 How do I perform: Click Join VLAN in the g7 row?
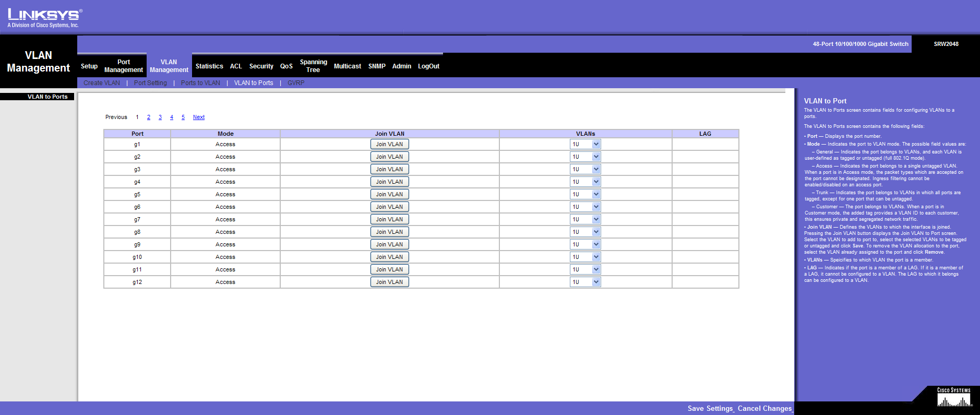389,219
